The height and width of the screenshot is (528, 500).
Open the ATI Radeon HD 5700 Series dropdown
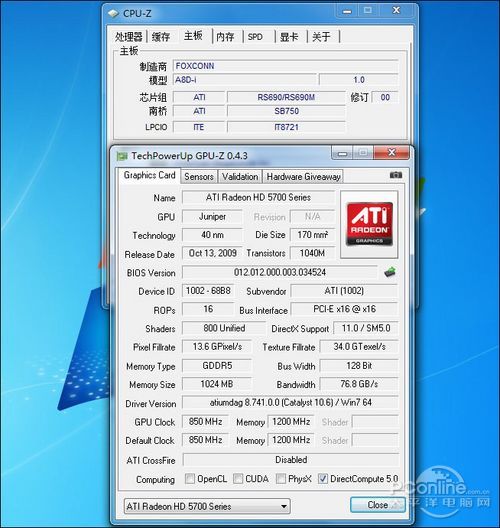207,506
